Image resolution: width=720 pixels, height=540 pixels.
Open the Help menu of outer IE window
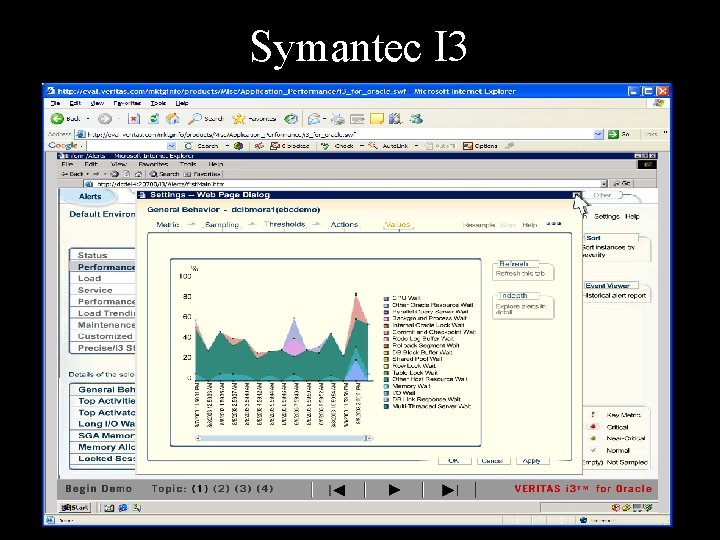pos(182,103)
